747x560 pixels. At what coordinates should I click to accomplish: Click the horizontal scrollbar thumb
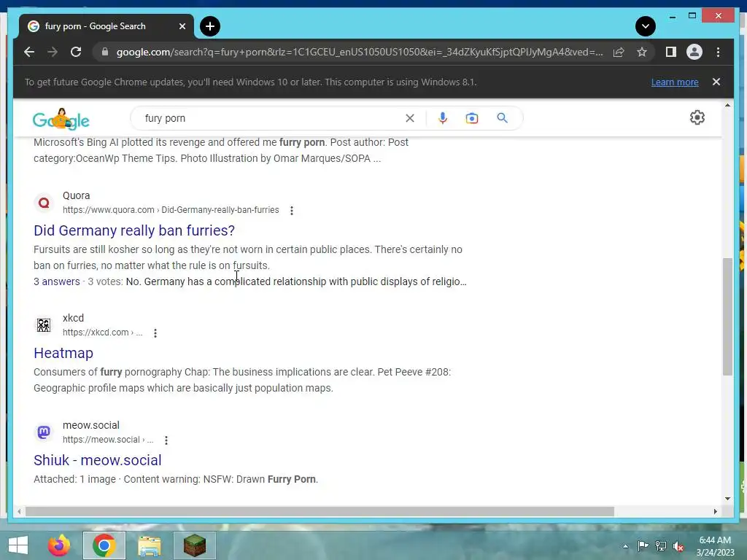pyautogui.click(x=320, y=511)
